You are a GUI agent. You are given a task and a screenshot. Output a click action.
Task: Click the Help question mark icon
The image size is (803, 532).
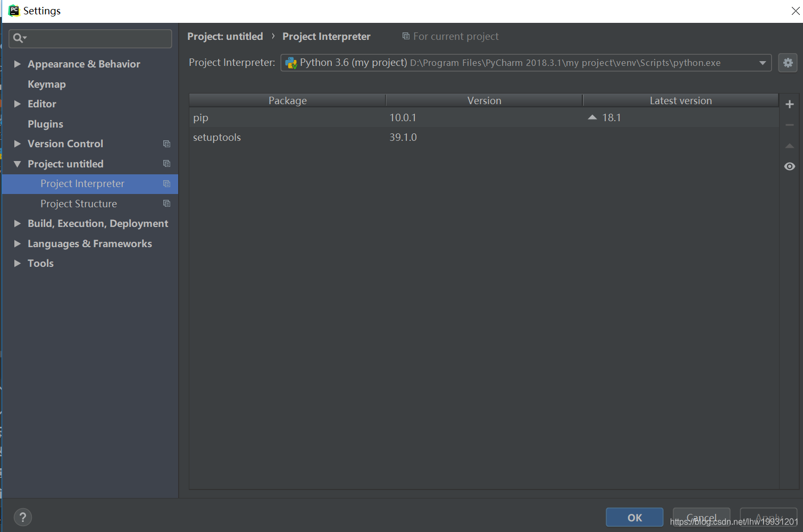[23, 517]
